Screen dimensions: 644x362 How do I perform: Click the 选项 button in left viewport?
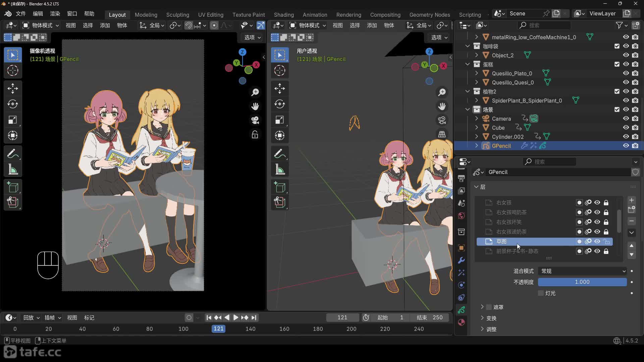click(x=252, y=38)
